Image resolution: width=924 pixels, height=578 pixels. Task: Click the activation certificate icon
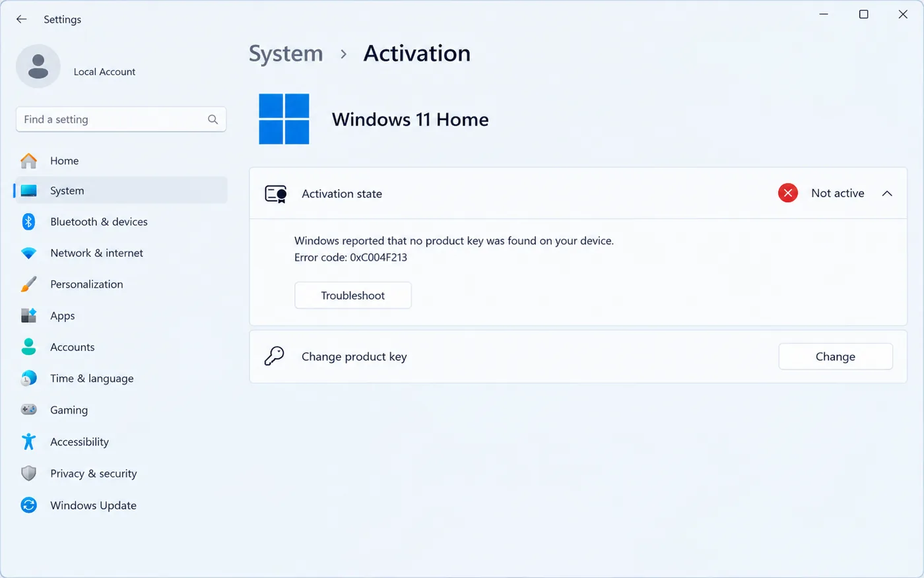(x=276, y=193)
